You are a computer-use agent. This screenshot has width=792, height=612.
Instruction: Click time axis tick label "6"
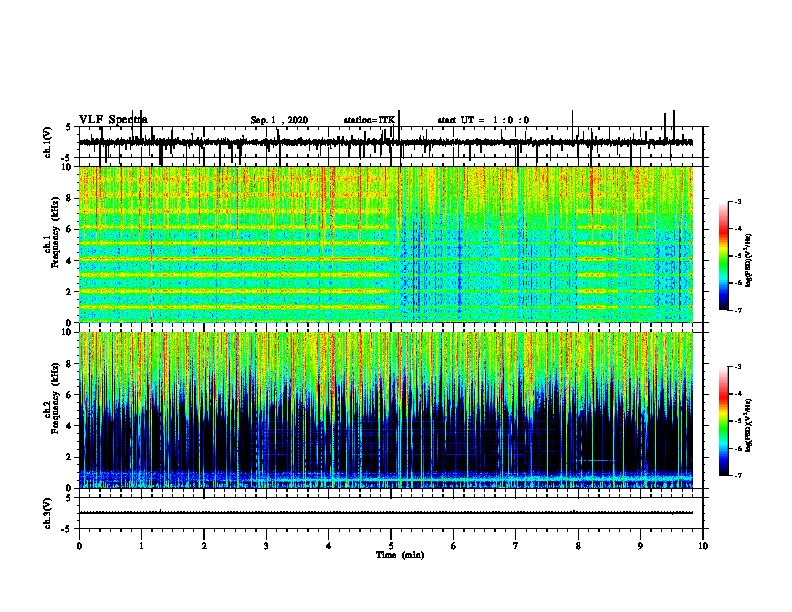(x=453, y=546)
